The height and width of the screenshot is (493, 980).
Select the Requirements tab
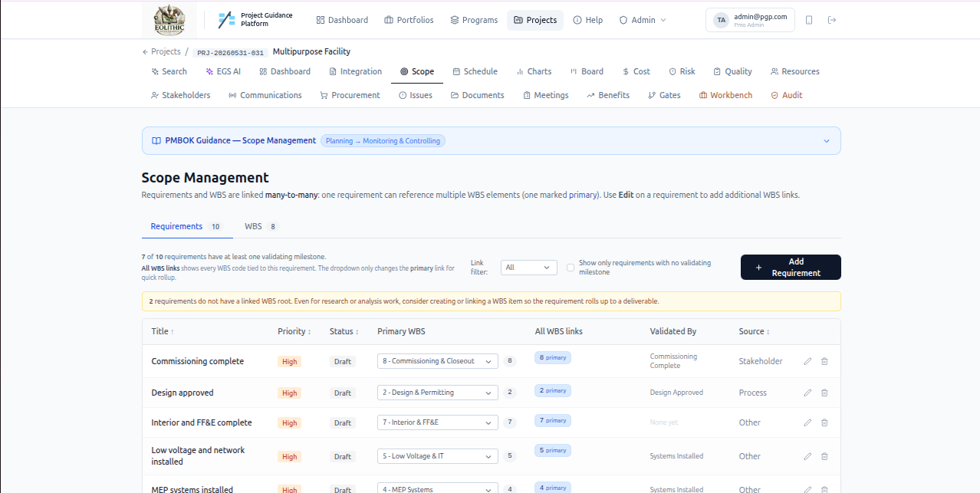[186, 226]
